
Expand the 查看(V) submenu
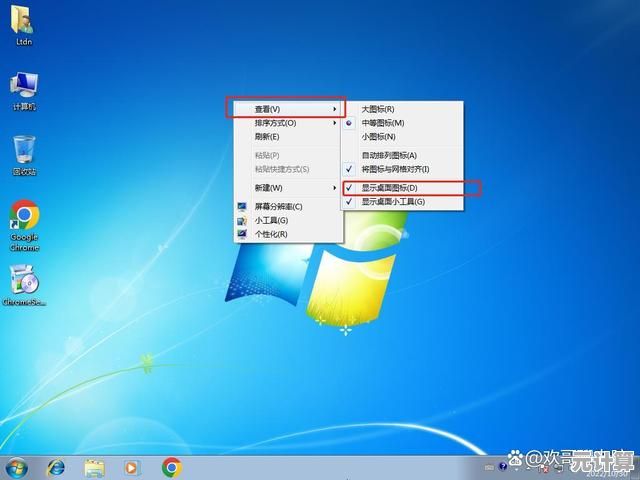click(285, 108)
